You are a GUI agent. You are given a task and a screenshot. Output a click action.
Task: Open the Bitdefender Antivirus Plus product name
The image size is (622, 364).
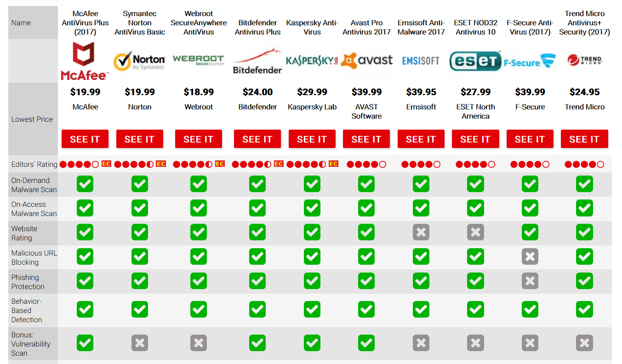(x=257, y=27)
